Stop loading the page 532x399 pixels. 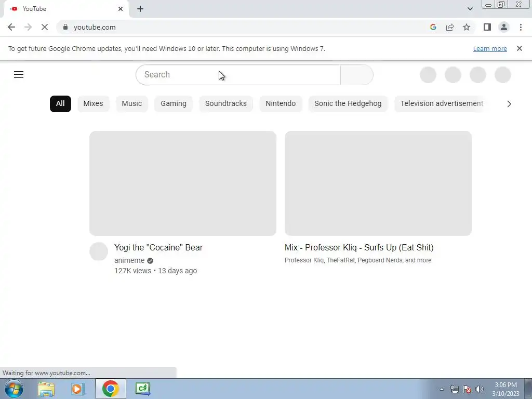coord(45,27)
